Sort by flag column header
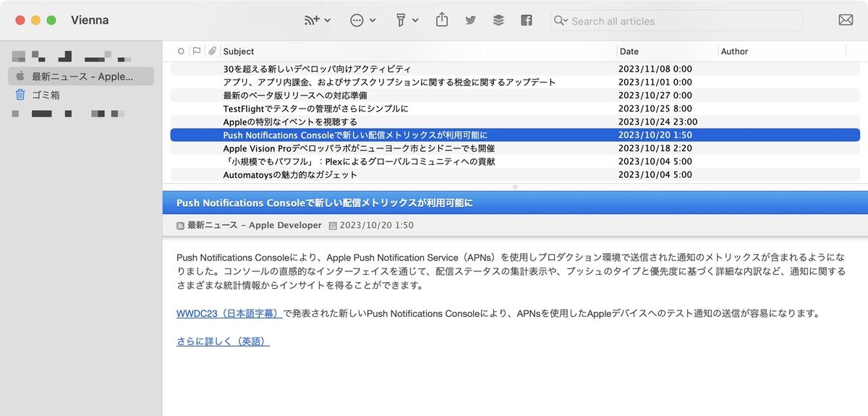 click(x=196, y=51)
